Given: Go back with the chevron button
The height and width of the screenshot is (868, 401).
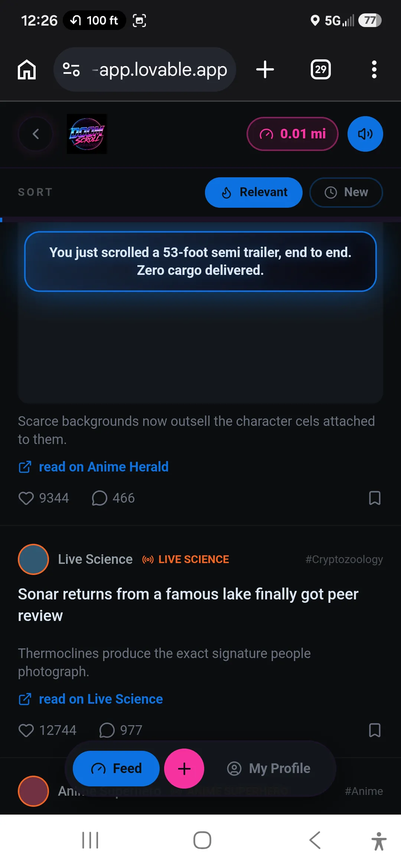Looking at the screenshot, I should (36, 134).
